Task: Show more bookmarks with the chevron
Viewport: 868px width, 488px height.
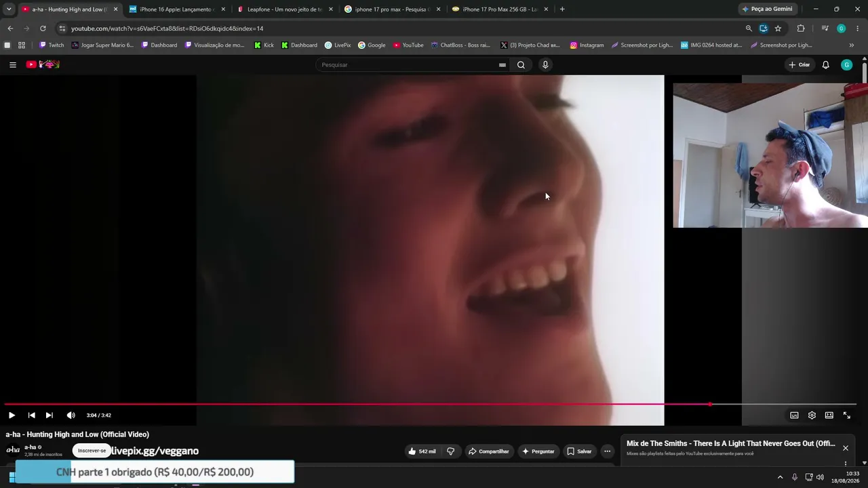Action: pos(852,45)
